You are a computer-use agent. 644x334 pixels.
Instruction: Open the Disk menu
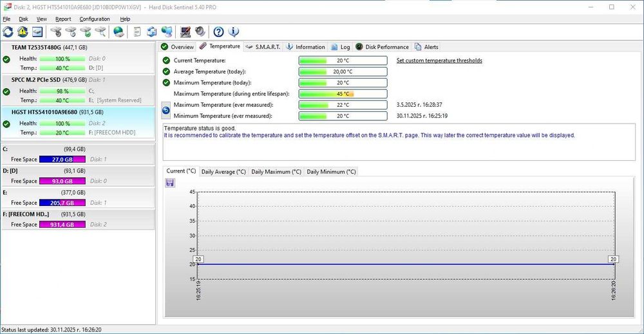(23, 19)
